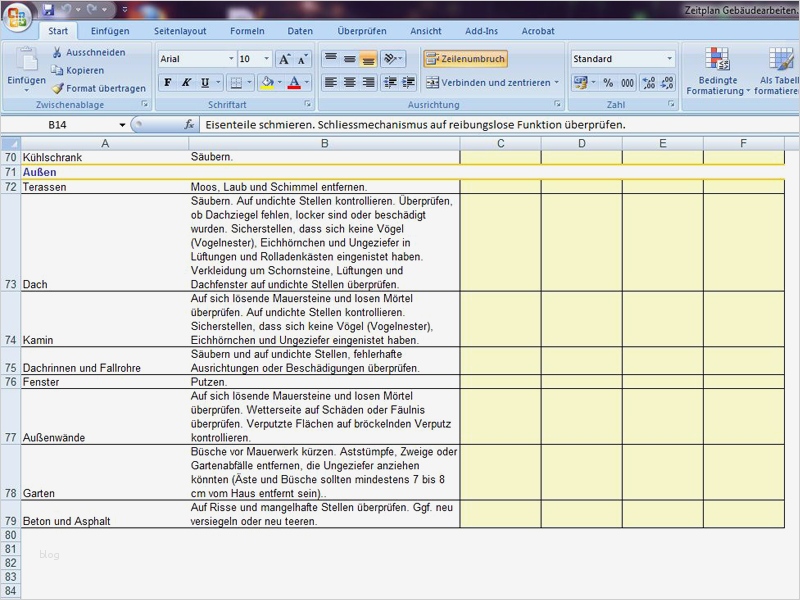This screenshot has width=800, height=600.
Task: Toggle Zeilenumbruch text wrapping
Action: point(466,58)
